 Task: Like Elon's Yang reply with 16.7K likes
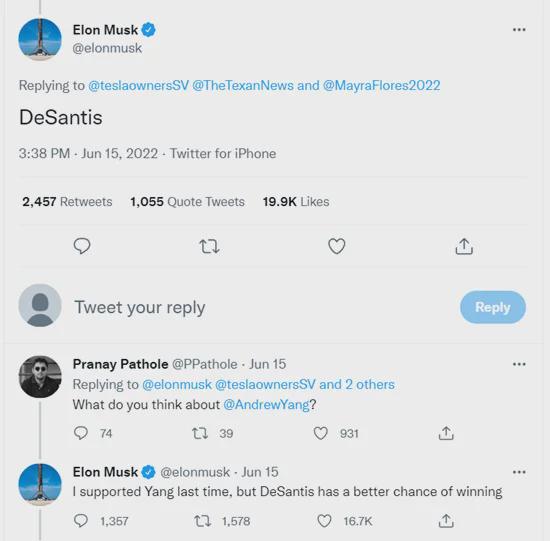point(324,521)
